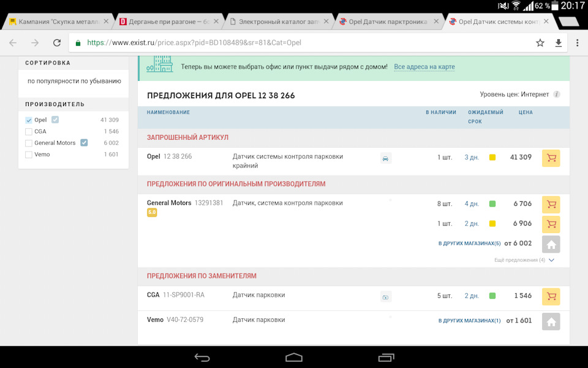Screen dimensions: 588x368
Task: Uncheck the Opel manufacturer checkbox
Action: pyautogui.click(x=29, y=120)
